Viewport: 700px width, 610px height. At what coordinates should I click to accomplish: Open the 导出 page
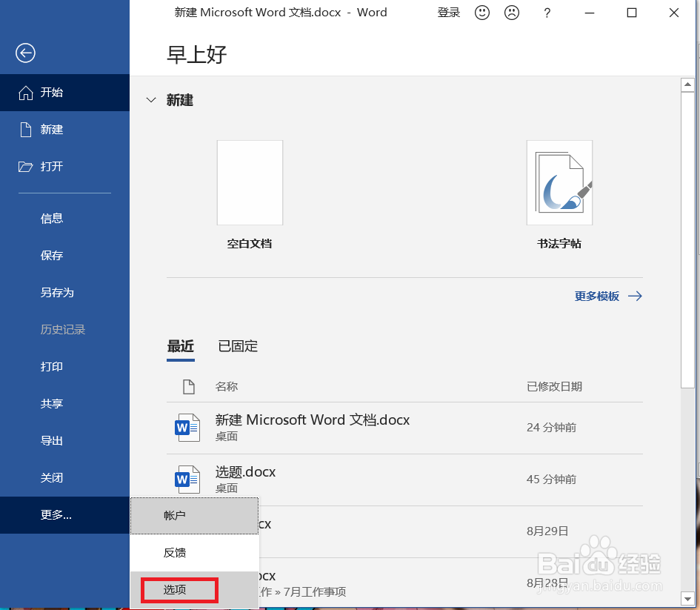52,441
